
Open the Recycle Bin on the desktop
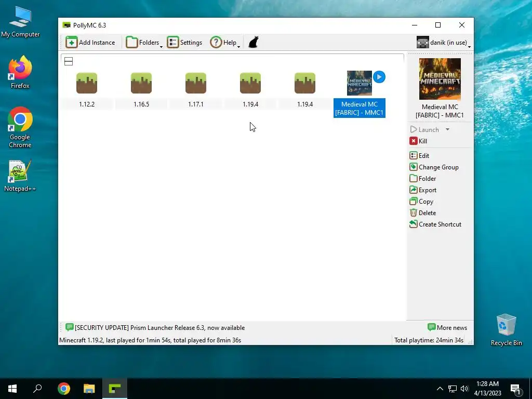[506, 330]
